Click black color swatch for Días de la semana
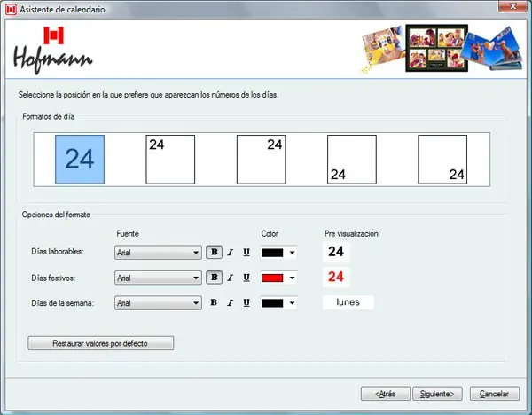 tap(272, 303)
